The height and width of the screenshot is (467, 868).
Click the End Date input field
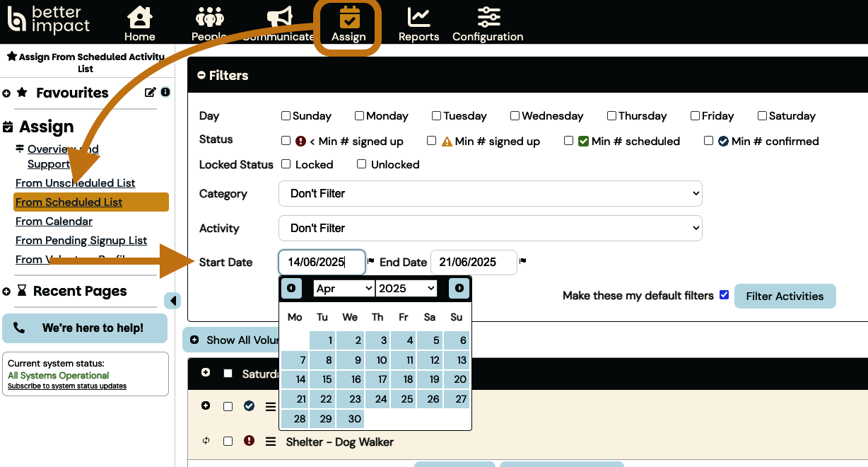coord(474,262)
